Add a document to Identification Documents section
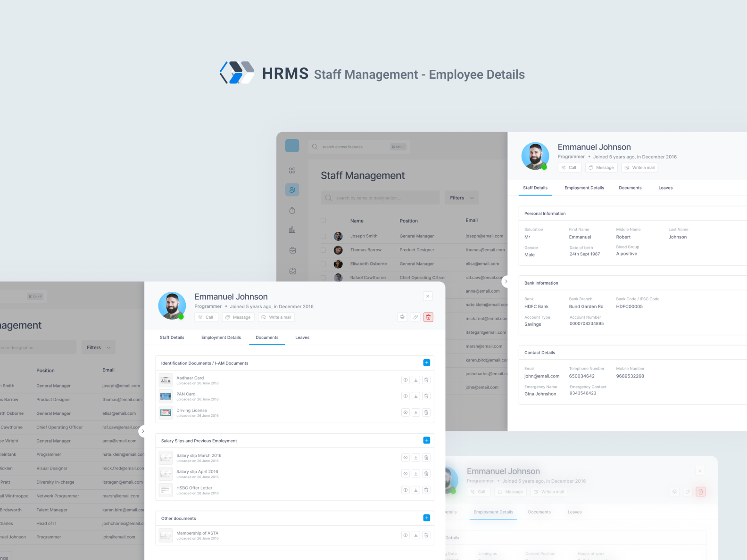Screen dimensions: 747x560 pyautogui.click(x=426, y=362)
